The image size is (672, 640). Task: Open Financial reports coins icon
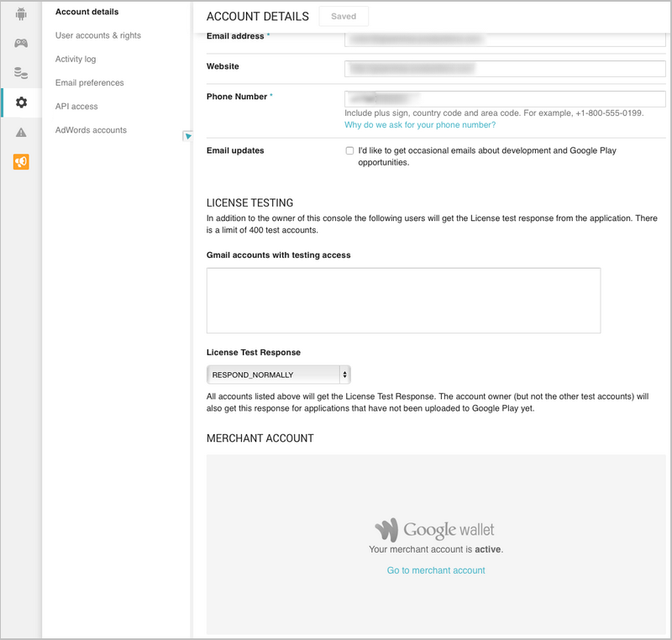(x=21, y=73)
